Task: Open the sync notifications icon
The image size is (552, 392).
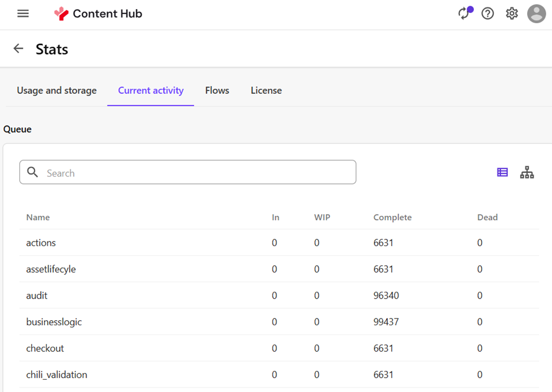Action: coord(464,14)
